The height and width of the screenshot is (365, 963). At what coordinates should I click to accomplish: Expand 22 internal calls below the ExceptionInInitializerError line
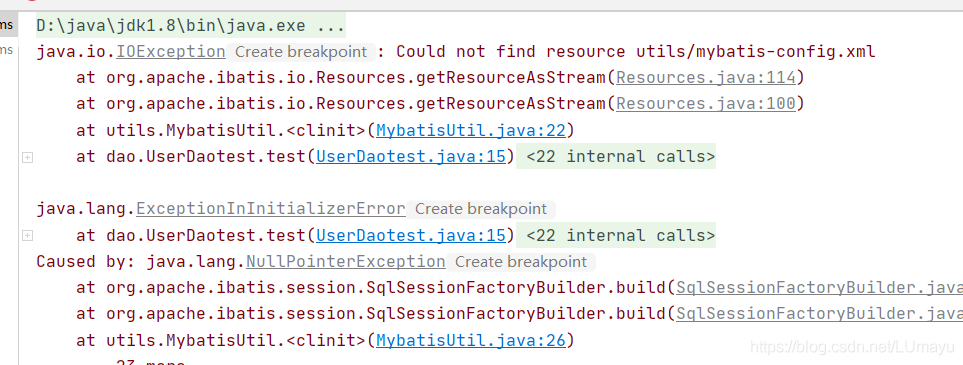tap(616, 235)
